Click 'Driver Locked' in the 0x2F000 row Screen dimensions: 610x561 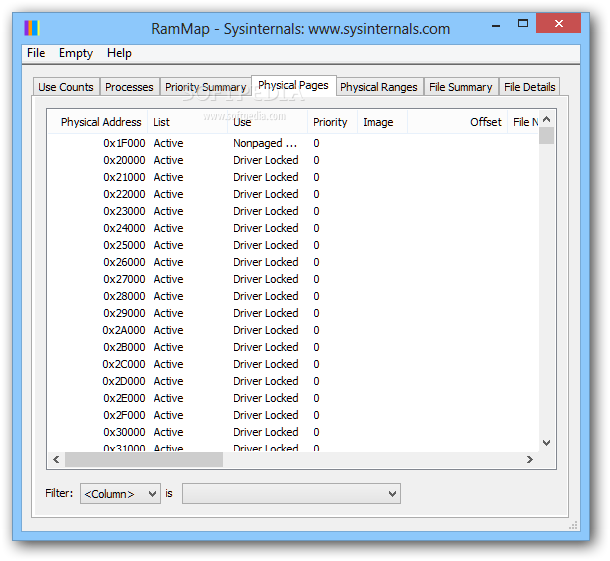coord(266,415)
